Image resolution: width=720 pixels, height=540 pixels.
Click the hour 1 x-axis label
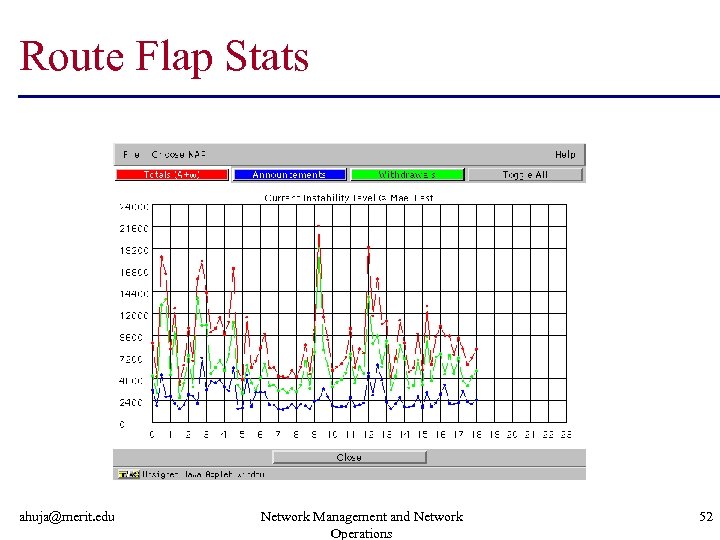coord(170,434)
